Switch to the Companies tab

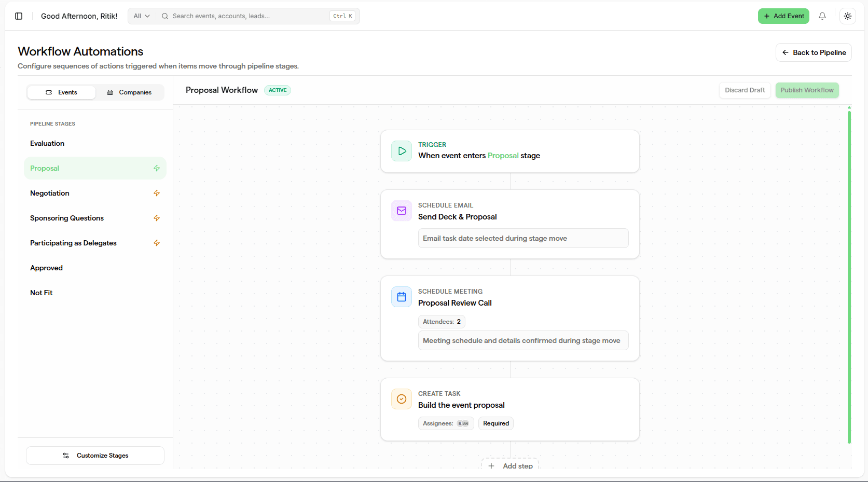point(129,92)
